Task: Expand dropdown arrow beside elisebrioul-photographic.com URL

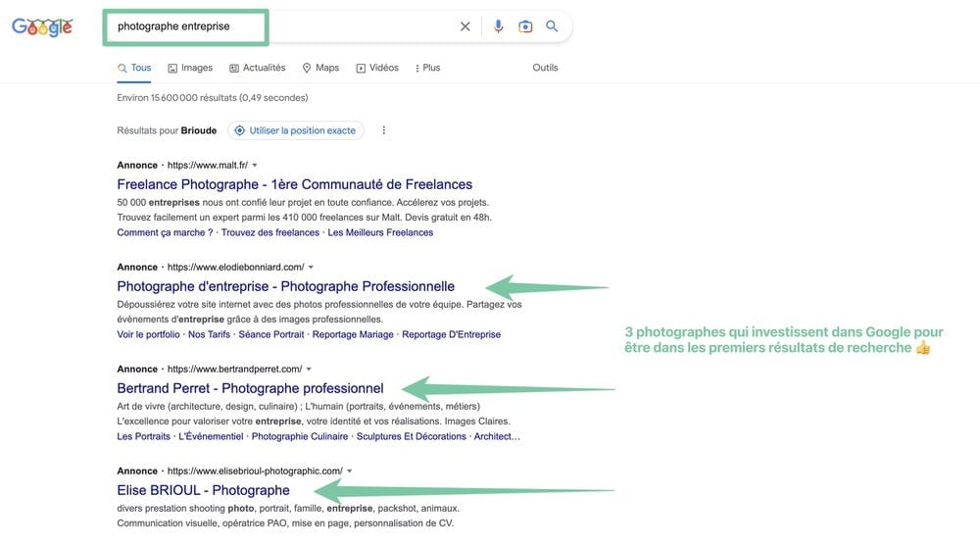Action: tap(350, 471)
